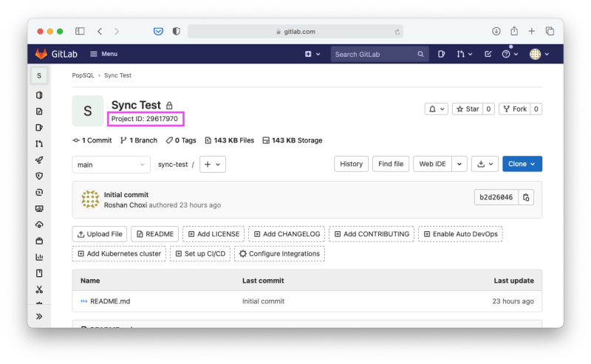This screenshot has width=591, height=364.
Task: Click Enable Auto DevOps
Action: click(460, 234)
